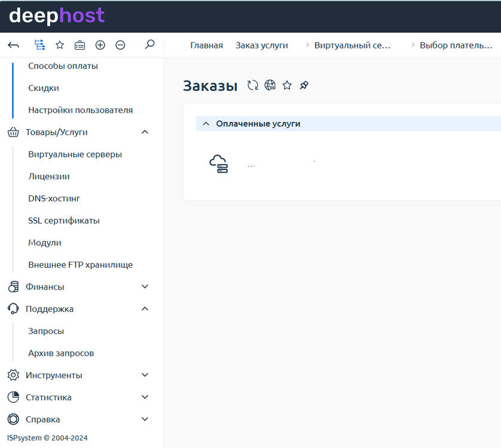Open Виртуальные серверы menu item
Image resolution: width=501 pixels, height=448 pixels.
[x=75, y=154]
